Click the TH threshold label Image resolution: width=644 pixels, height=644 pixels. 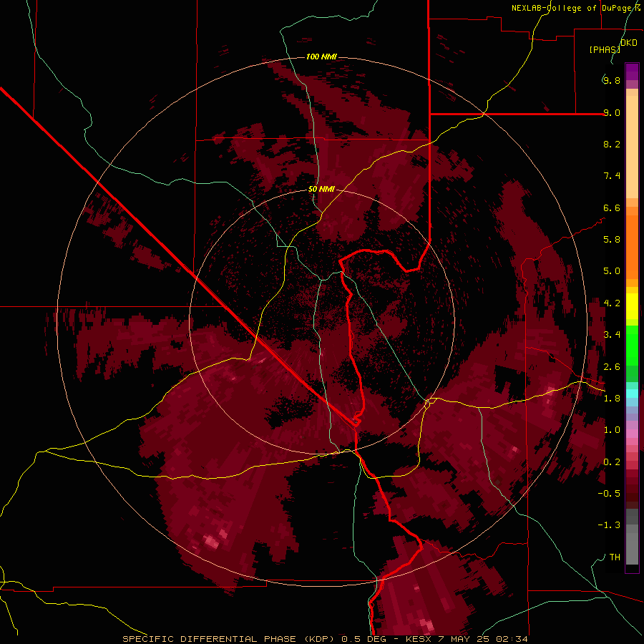coord(615,557)
